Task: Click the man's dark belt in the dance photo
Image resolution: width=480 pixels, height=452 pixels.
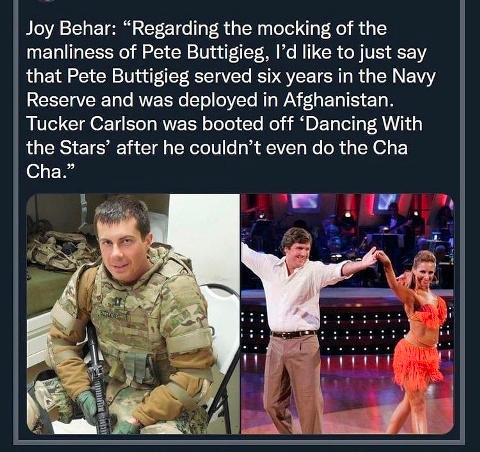Action: pyautogui.click(x=293, y=333)
